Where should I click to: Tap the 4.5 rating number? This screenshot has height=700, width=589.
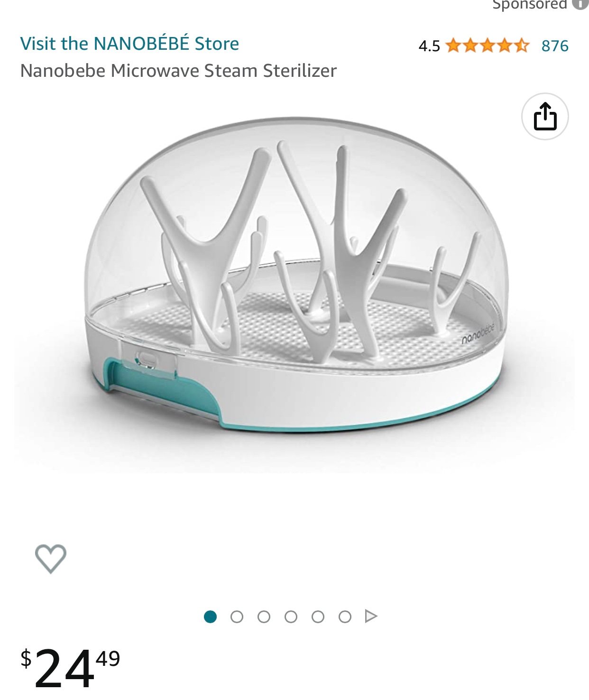point(429,46)
